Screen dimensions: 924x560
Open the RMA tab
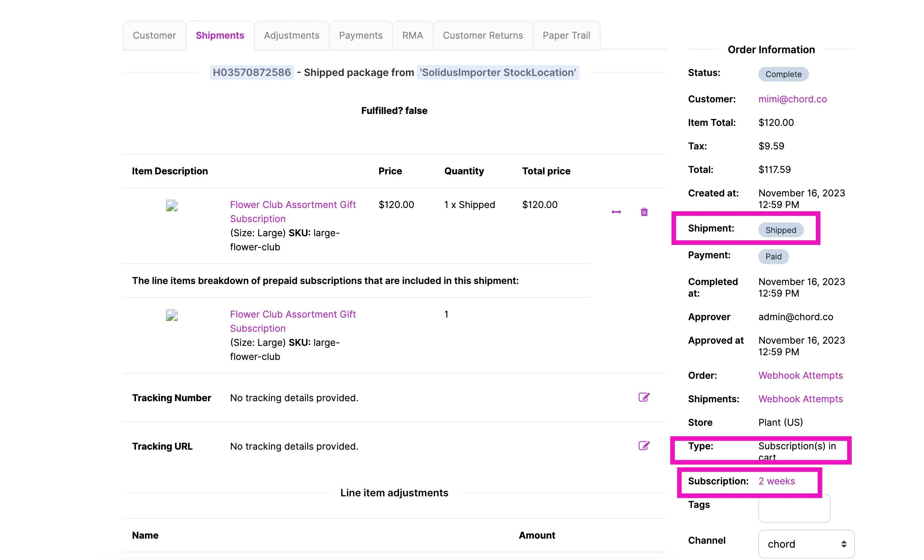click(412, 35)
